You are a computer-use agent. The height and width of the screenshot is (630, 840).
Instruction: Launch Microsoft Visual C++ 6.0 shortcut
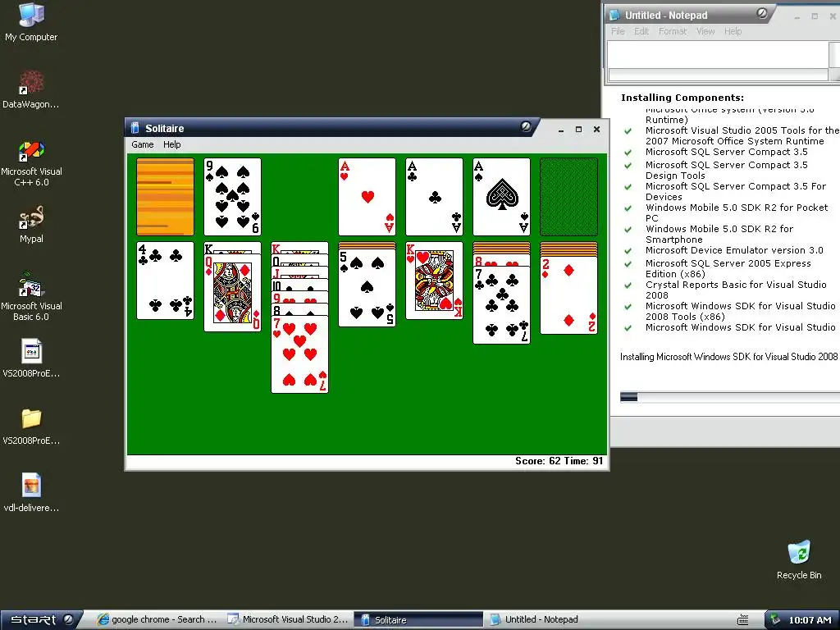(31, 163)
